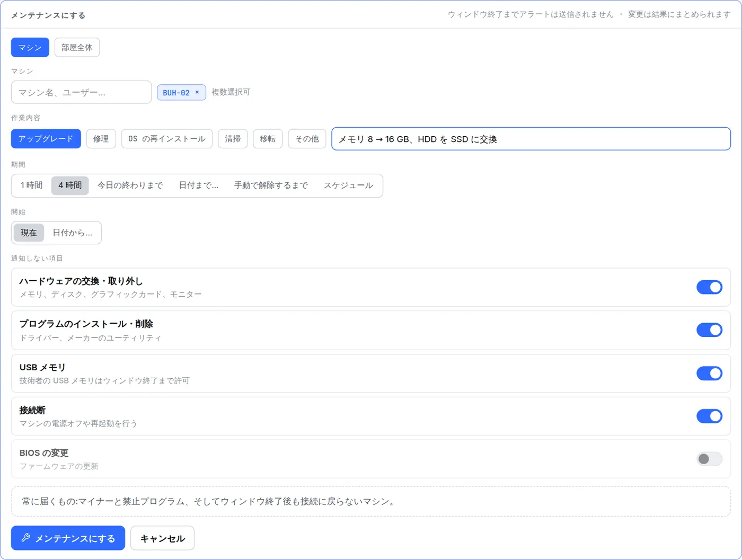Focus the machine name search field
742x560 pixels.
point(81,92)
